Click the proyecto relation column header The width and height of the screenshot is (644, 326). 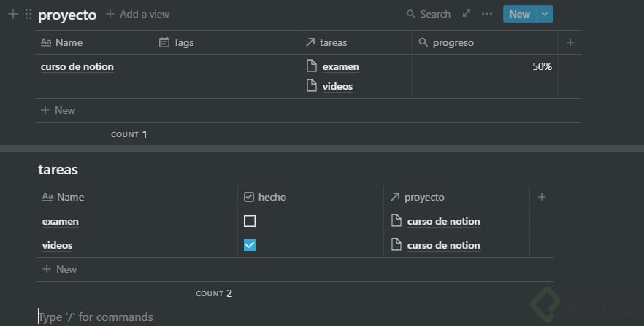[423, 197]
